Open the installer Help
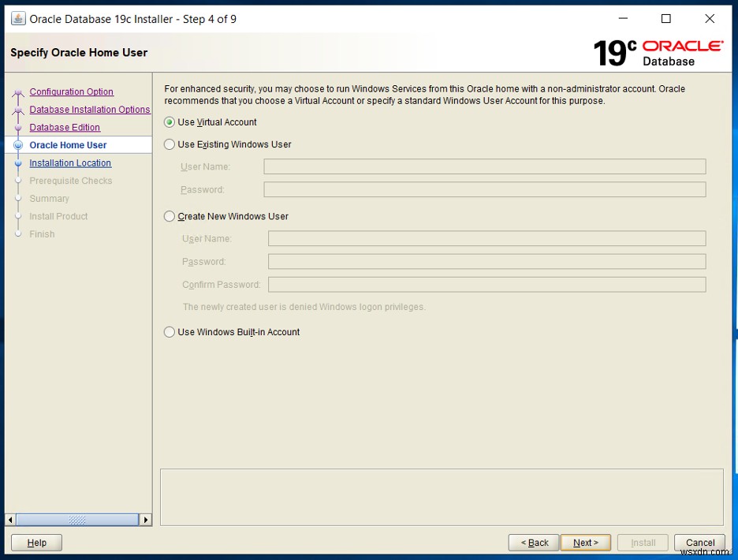Viewport: 738px width, 560px height. 35,543
